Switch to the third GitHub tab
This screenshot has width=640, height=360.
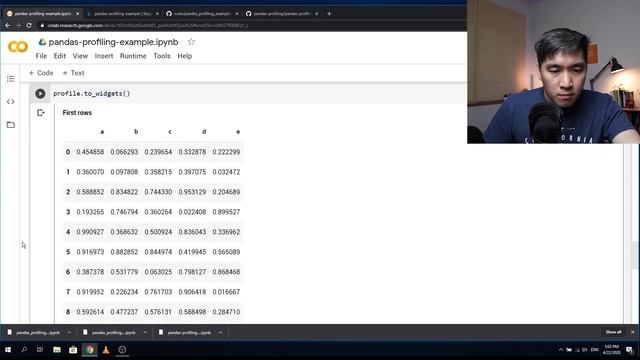point(199,13)
